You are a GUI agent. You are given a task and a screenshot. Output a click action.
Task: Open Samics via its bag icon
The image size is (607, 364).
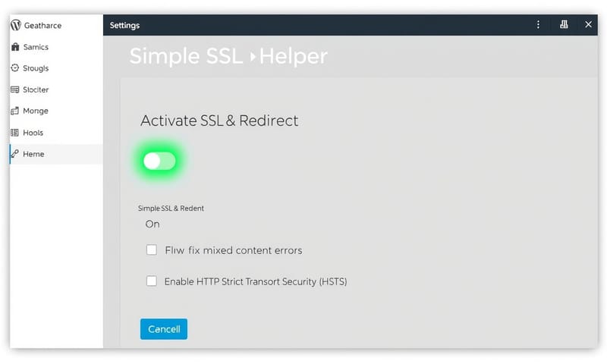[15, 47]
